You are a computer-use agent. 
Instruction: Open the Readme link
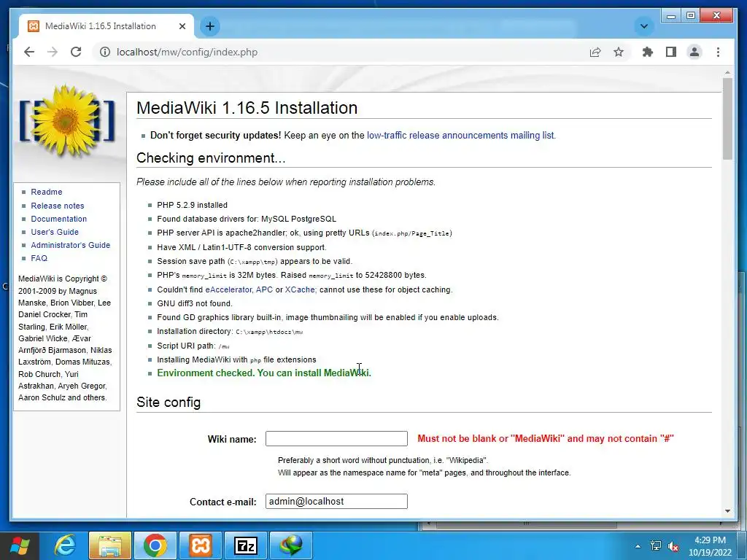pyautogui.click(x=46, y=192)
